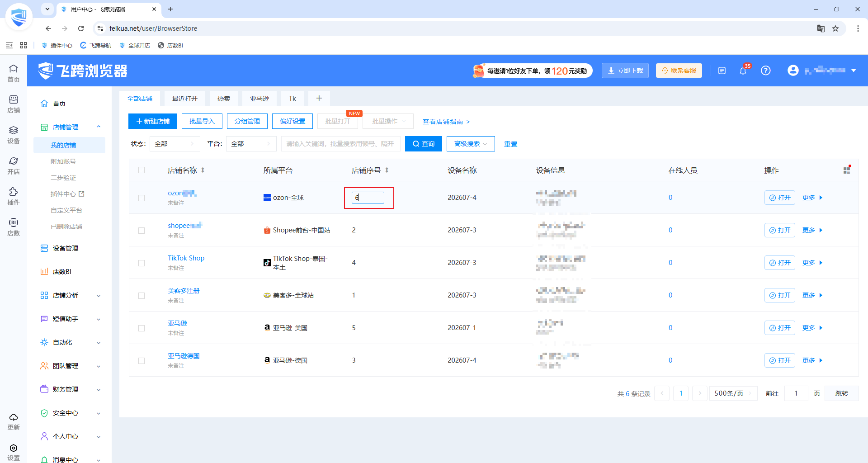Open the browser apps grid icon in bookmarks bar
This screenshot has width=868, height=463.
[24, 45]
